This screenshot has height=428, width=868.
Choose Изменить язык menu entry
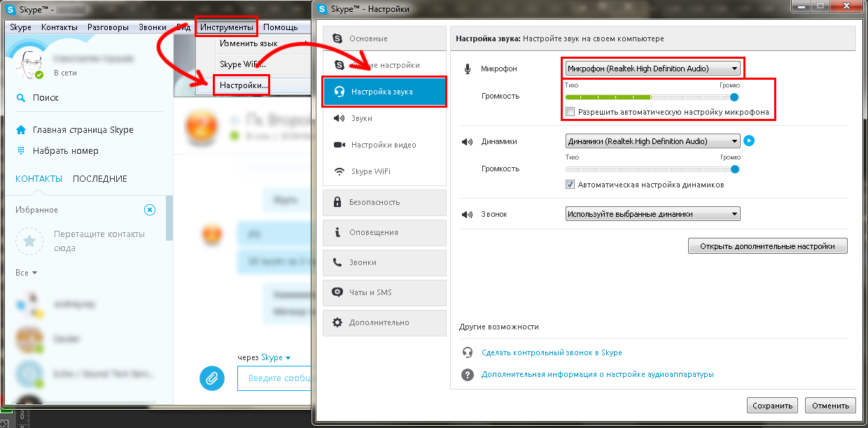point(248,43)
